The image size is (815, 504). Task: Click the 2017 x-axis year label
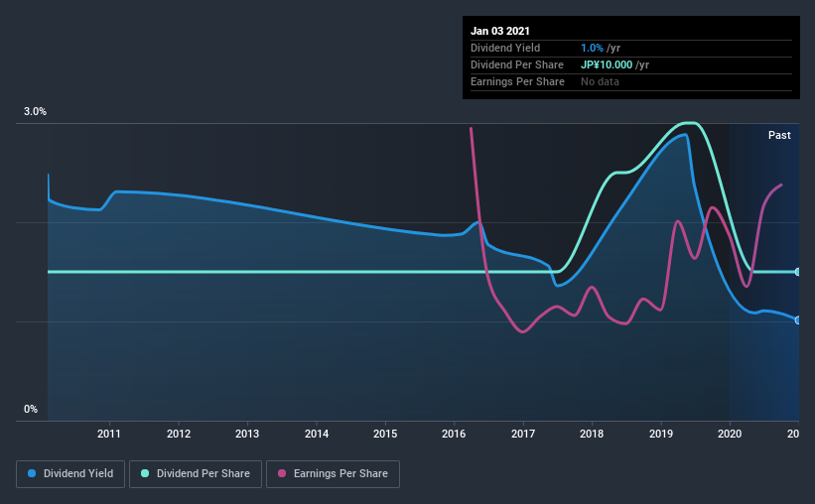coord(523,434)
